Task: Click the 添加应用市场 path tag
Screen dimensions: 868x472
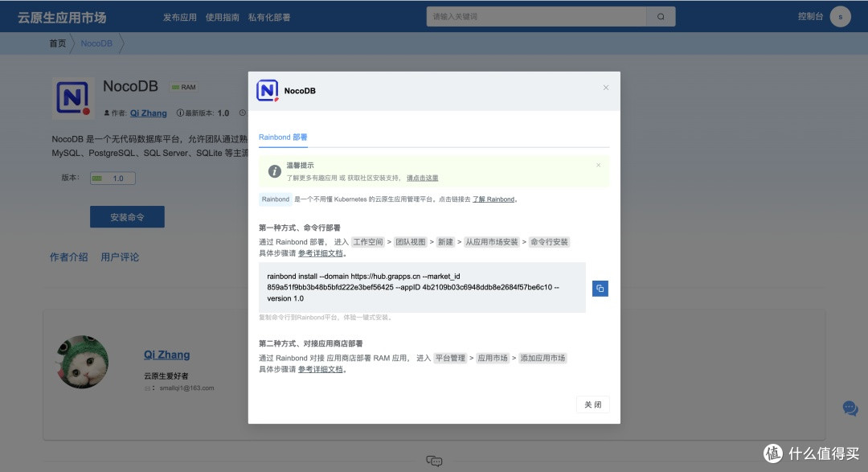Action: coord(542,359)
